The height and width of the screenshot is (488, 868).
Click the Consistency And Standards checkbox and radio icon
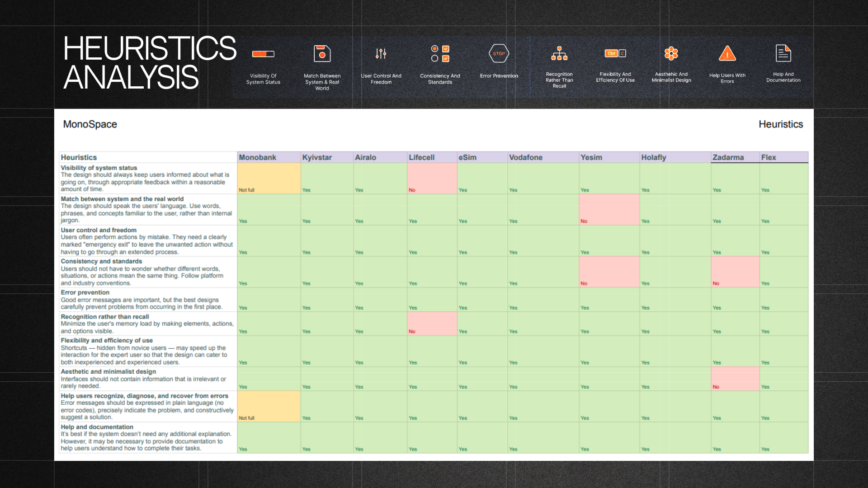(x=440, y=53)
